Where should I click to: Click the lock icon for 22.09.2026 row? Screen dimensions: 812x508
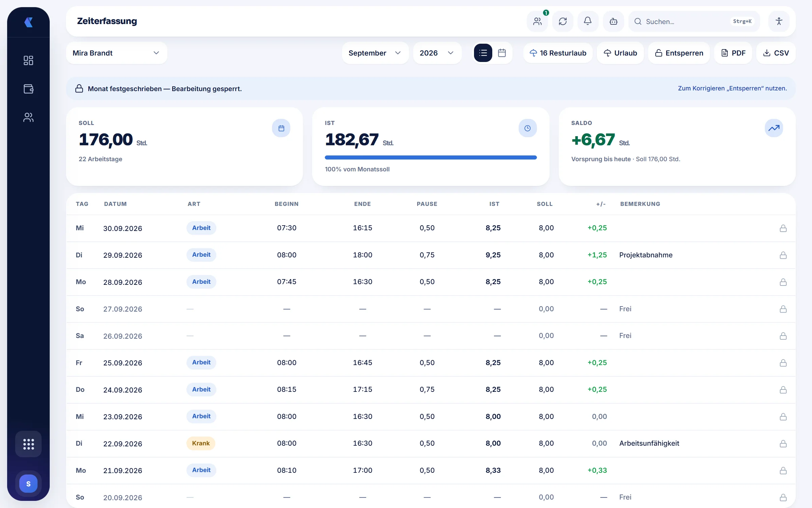tap(783, 444)
